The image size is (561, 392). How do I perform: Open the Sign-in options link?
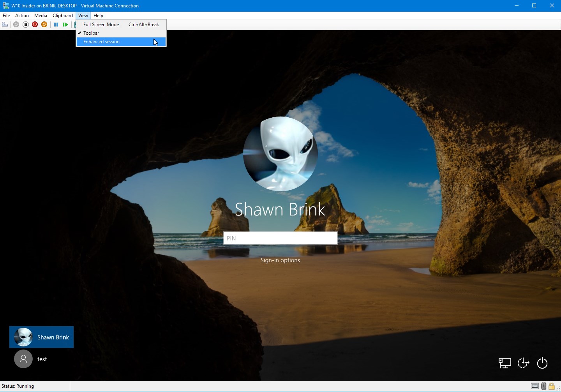[280, 260]
